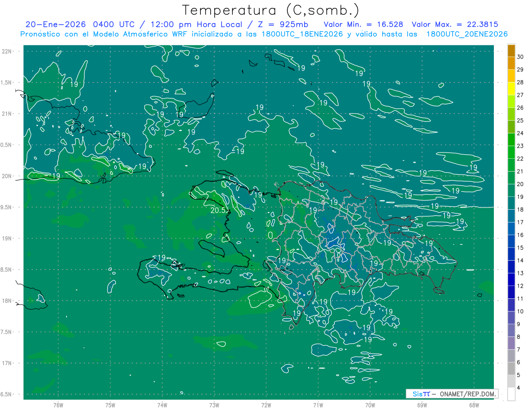Click the 30 label on the color scale
Image resolution: width=532 pixels, height=411 pixels.
coord(520,57)
